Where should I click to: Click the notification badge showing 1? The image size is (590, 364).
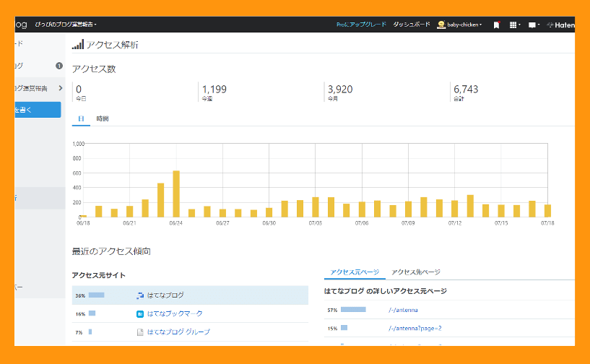(59, 66)
